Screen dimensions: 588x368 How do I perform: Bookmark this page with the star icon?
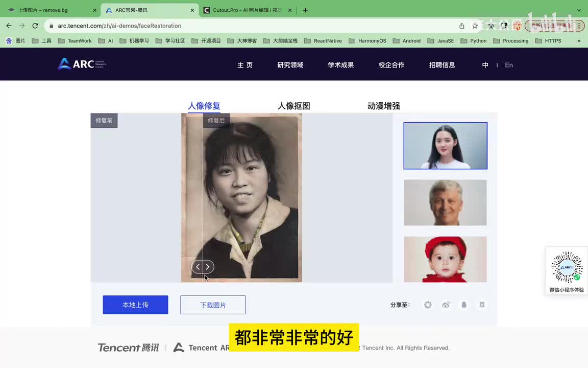click(x=475, y=26)
